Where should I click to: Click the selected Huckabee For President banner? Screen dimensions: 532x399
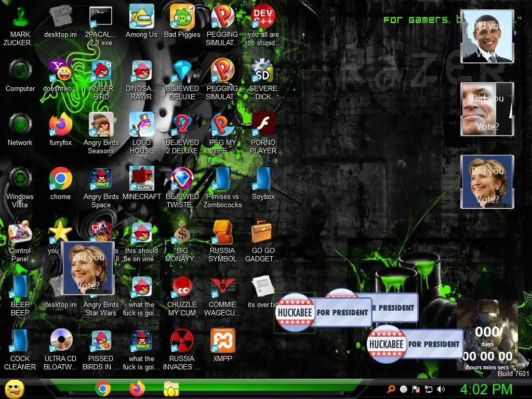[x=324, y=312]
